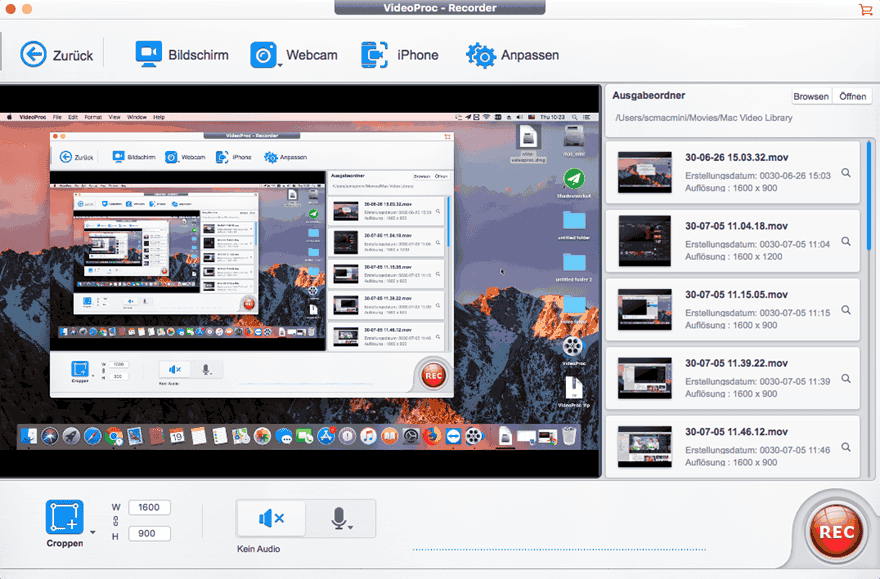
Task: Click magnifier icon for 30-06-26 15.03.32.mov
Action: pos(846,173)
